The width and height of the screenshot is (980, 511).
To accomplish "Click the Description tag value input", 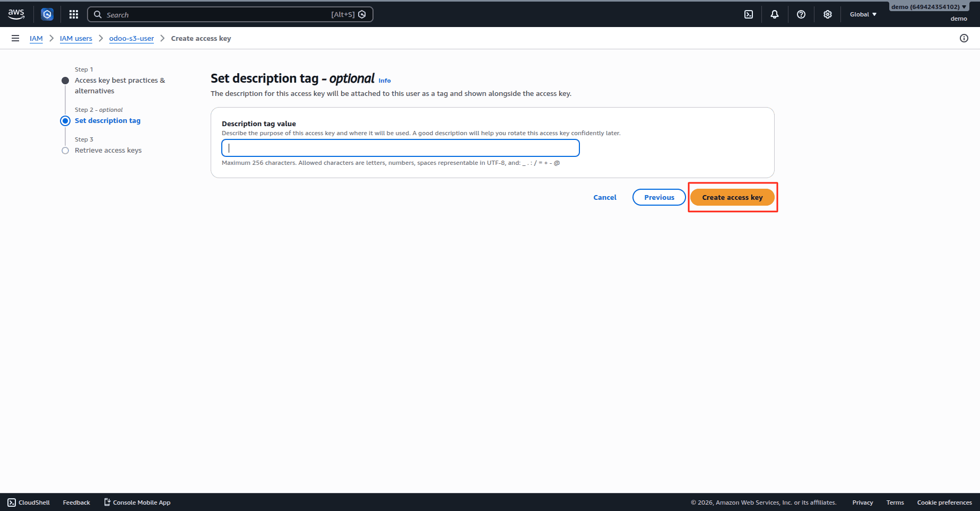I will click(x=401, y=148).
